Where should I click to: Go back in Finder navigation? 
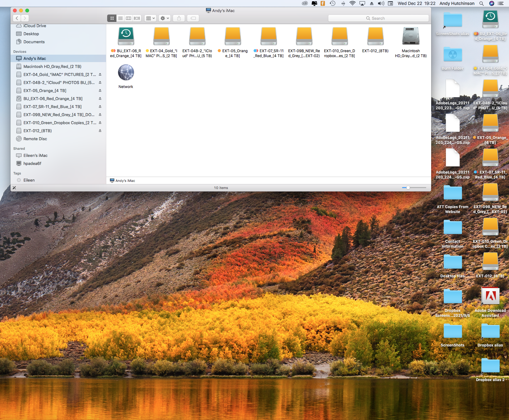point(17,18)
